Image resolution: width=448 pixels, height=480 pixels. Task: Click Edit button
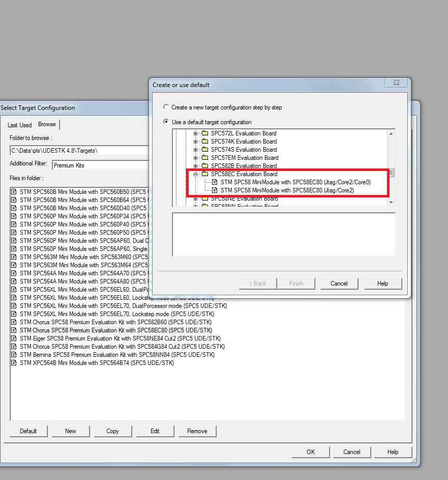tap(155, 431)
